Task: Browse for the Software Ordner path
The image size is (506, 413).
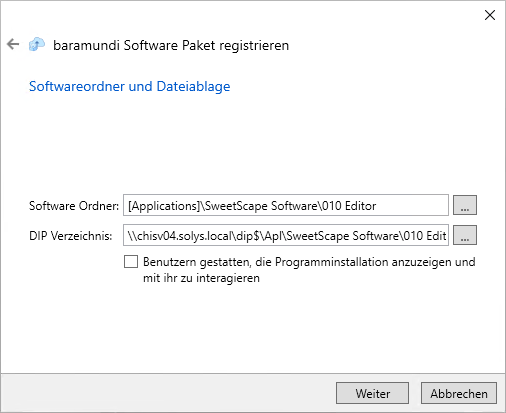Action: (x=465, y=205)
